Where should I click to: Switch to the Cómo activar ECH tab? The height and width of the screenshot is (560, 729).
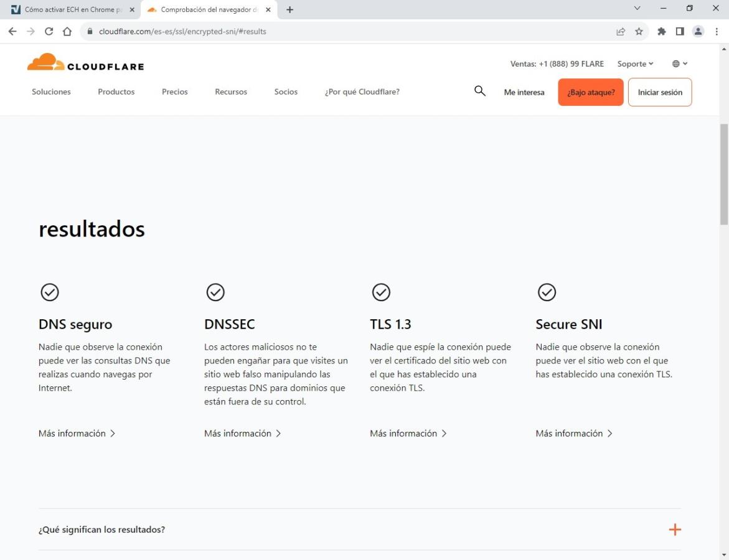(x=70, y=9)
